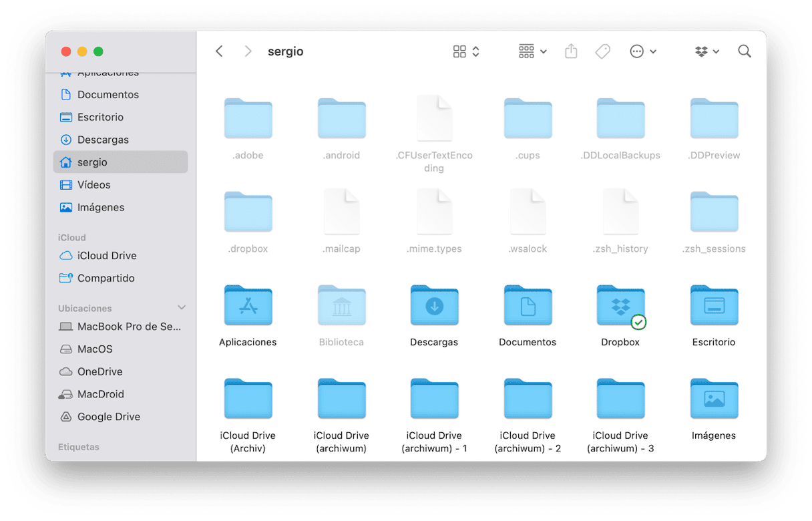Go forward with the right chevron
This screenshot has height=521, width=812.
tap(248, 51)
